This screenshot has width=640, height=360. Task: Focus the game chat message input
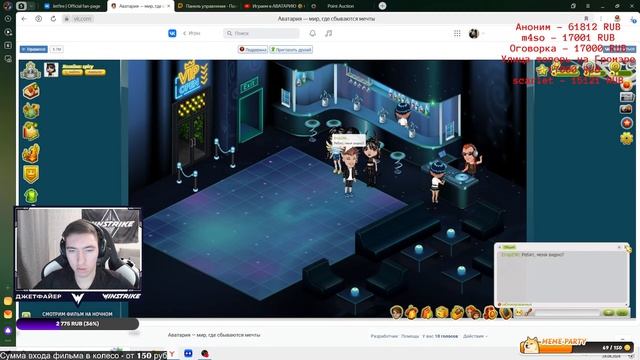(x=567, y=313)
